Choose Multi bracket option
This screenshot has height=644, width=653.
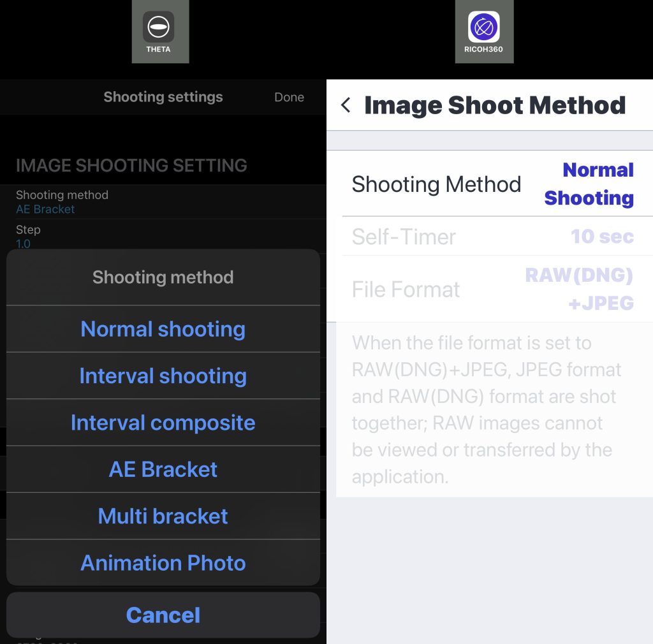(163, 516)
